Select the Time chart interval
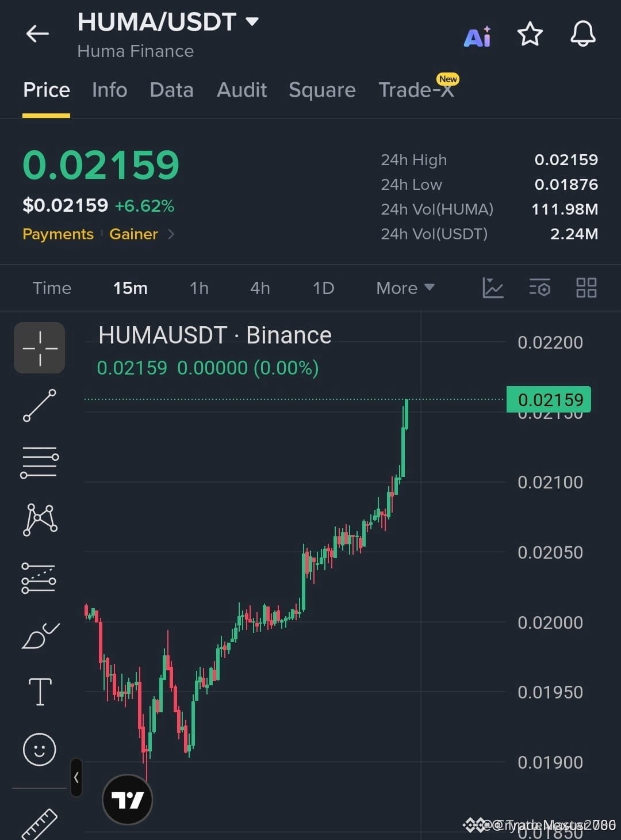Viewport: 621px width, 840px height. coord(52,288)
